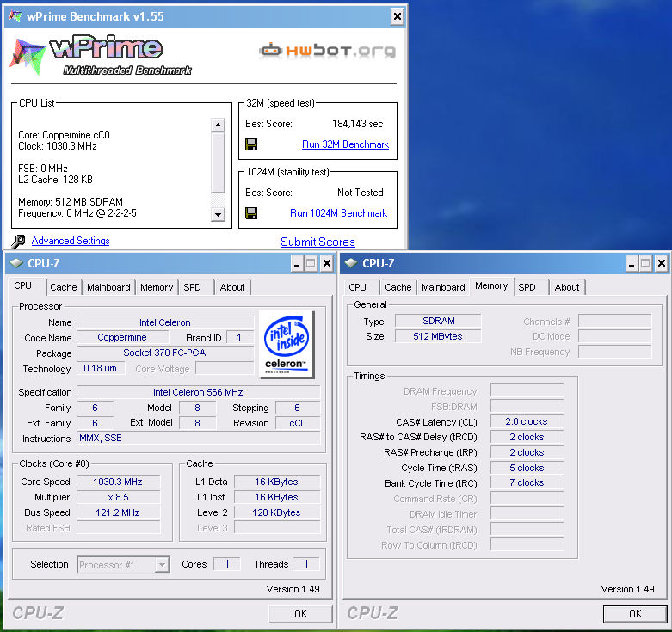Open Mainboard tab in right CPU-Z
This screenshot has width=672, height=632.
tap(443, 287)
